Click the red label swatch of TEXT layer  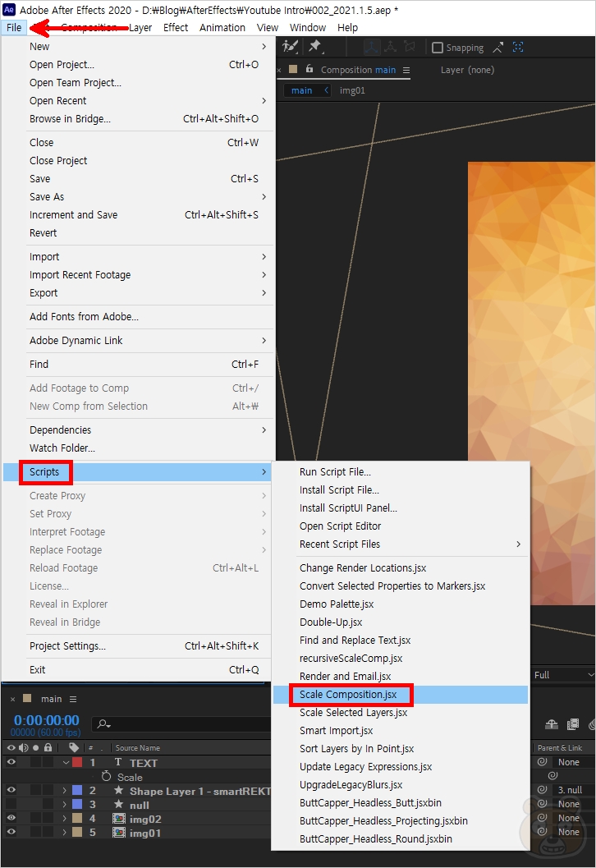click(77, 762)
